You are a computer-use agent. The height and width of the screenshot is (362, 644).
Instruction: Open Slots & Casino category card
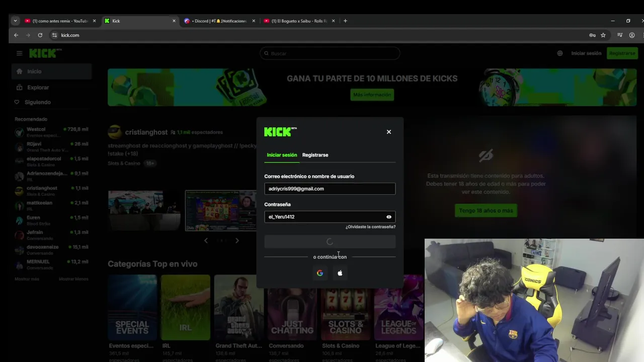346,307
